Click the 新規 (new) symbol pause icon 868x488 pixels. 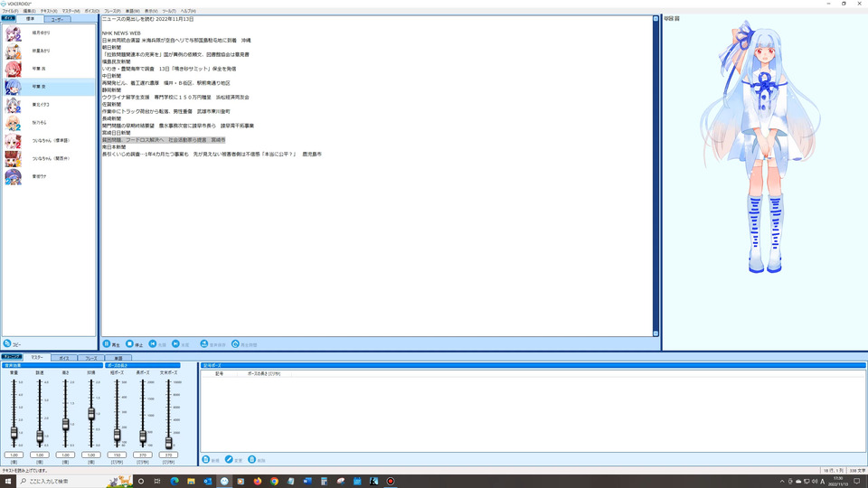[x=206, y=460]
